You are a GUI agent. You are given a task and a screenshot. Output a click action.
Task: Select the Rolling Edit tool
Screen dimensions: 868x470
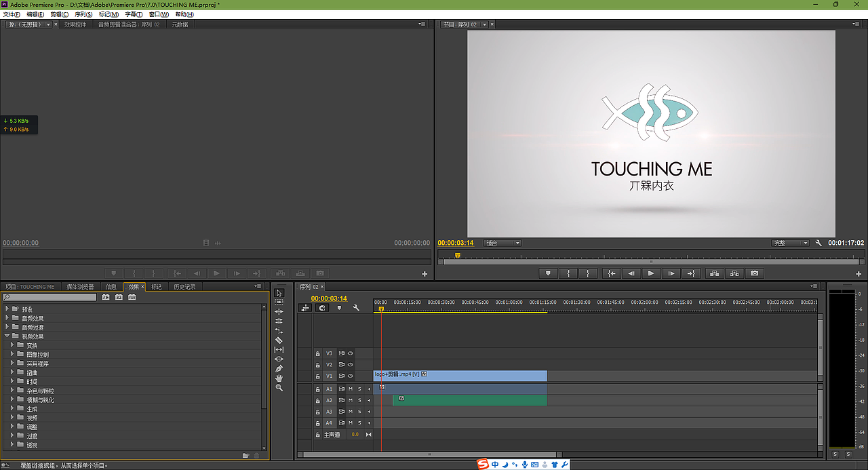(x=279, y=321)
